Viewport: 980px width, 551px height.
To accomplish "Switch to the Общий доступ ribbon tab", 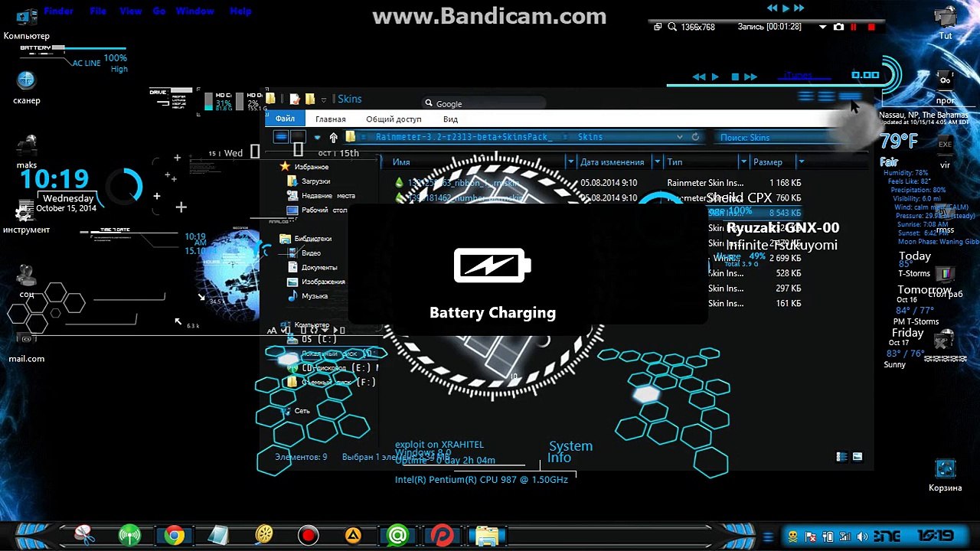I will 394,119.
